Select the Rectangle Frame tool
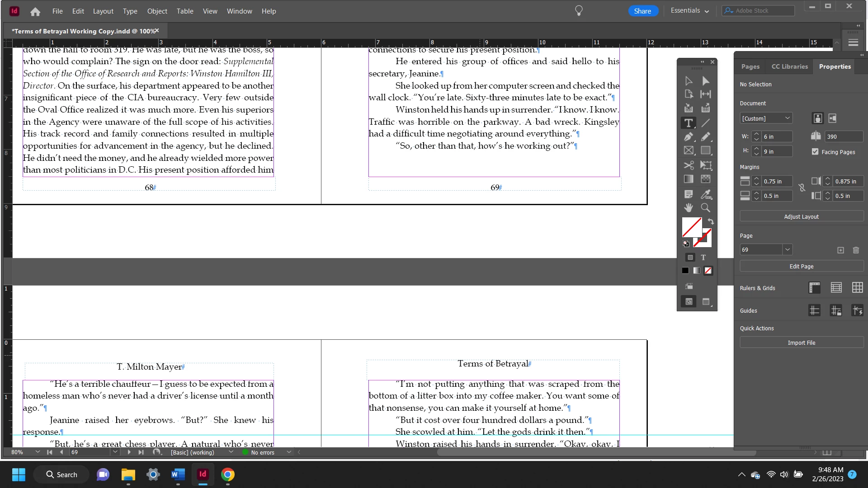 coord(688,151)
